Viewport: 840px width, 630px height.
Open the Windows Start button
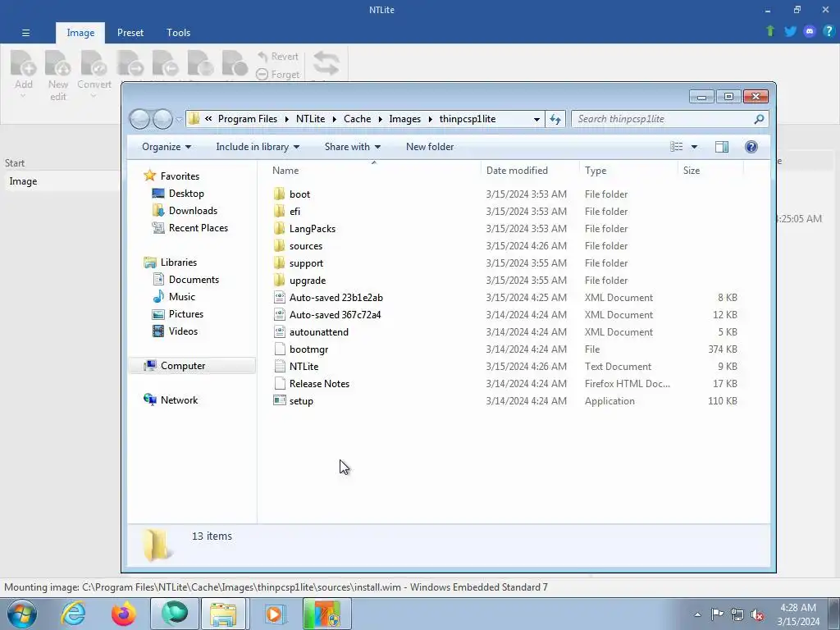point(22,614)
